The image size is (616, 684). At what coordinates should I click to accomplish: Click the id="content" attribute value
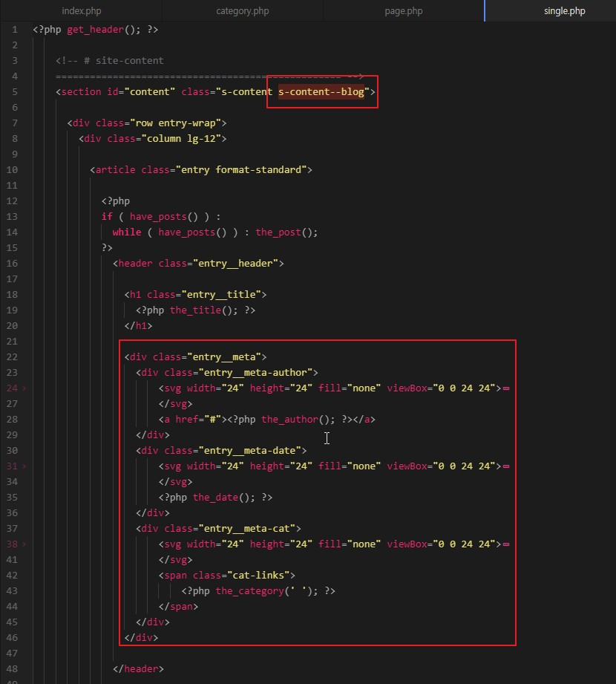pos(149,91)
